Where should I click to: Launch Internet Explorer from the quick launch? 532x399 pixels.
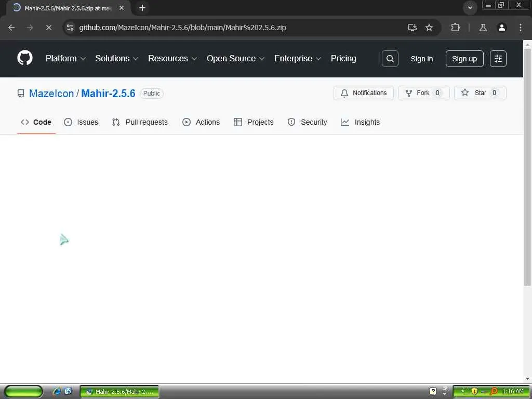point(57,391)
